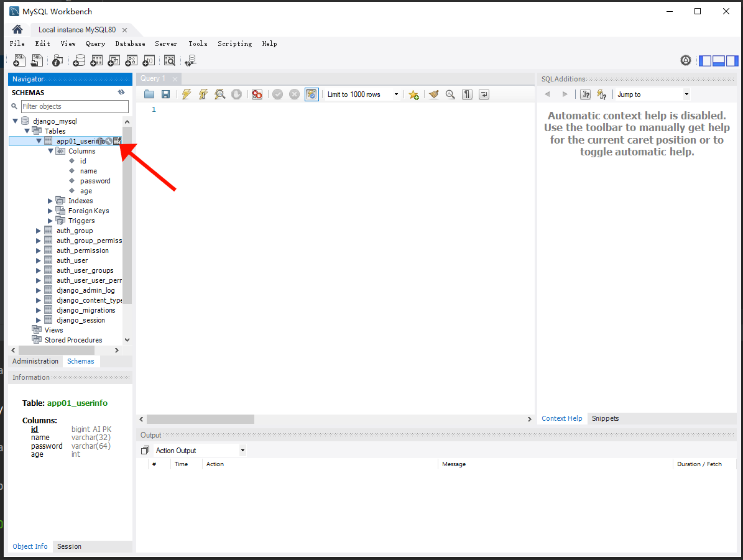Create a new schema icon

click(79, 60)
